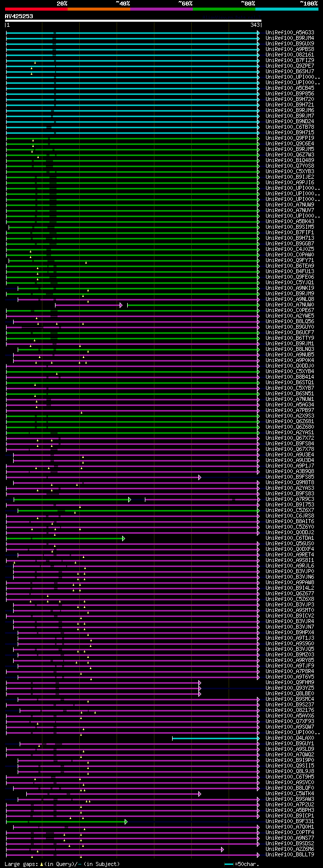Open hit UniRef100_B9RJM4
This screenshot has height=868, width=323.
(290, 38)
